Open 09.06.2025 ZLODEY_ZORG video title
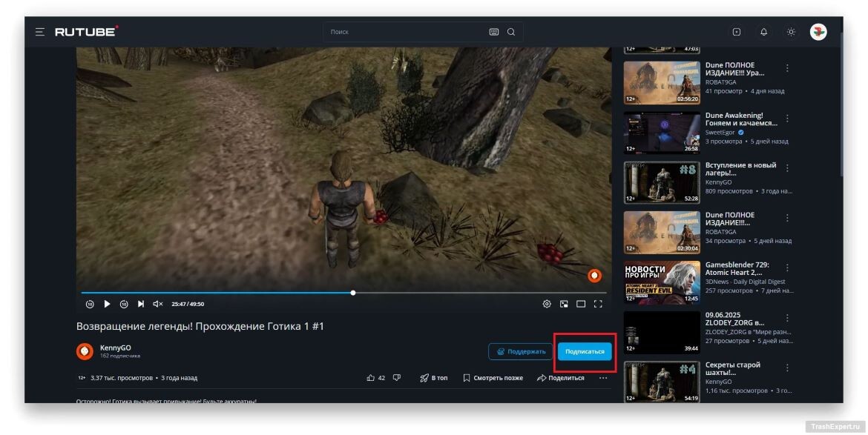 (x=734, y=319)
